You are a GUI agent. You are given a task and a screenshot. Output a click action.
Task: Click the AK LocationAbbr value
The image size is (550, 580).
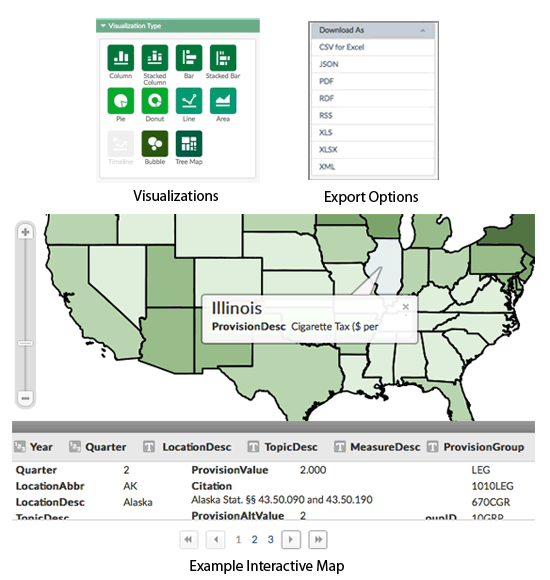point(130,486)
